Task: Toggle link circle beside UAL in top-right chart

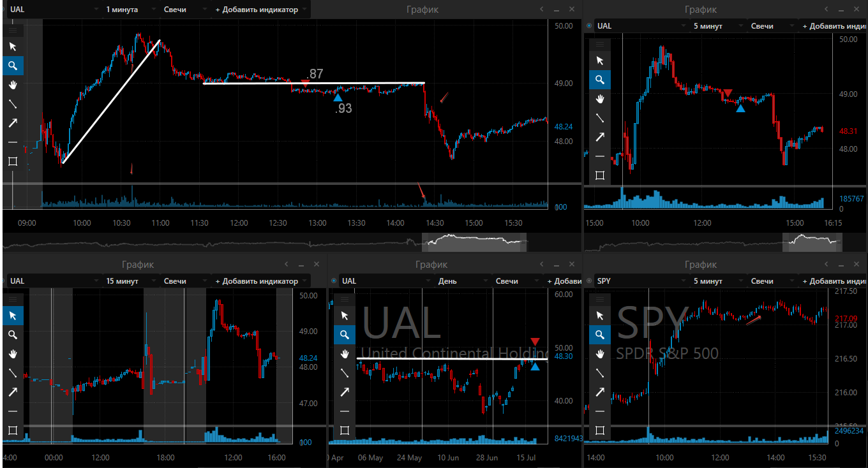Action: 588,26
